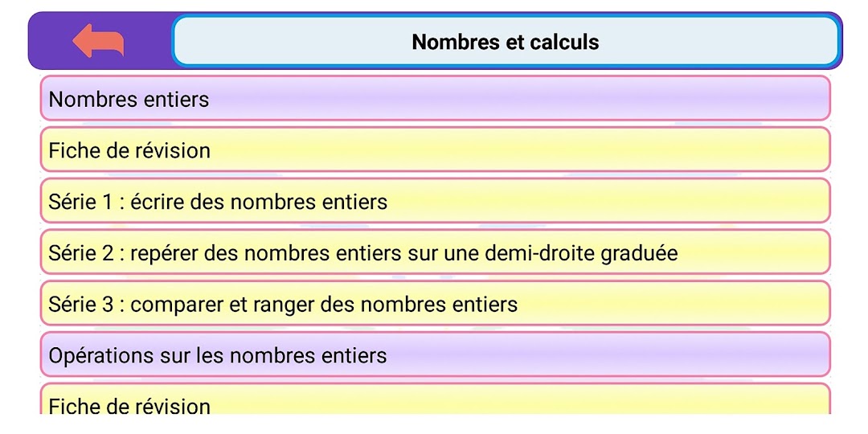The width and height of the screenshot is (868, 434).
Task: Choose the exercise about writing whole numbers
Action: (x=435, y=201)
